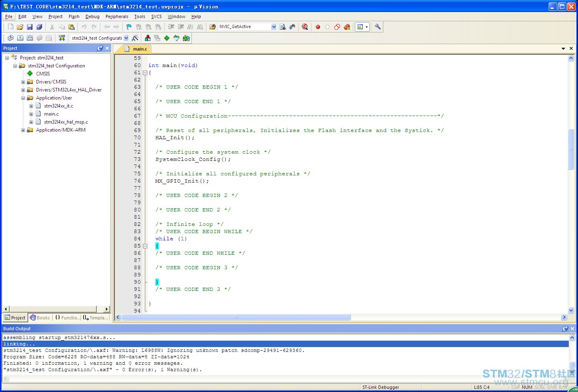Select CMSIS component in project tree
The image size is (578, 392).
(43, 74)
